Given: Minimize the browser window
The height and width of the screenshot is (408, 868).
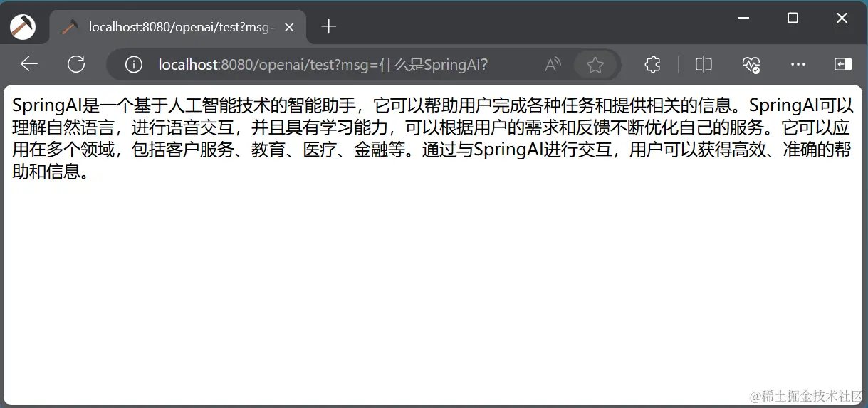Looking at the screenshot, I should pos(743,18).
